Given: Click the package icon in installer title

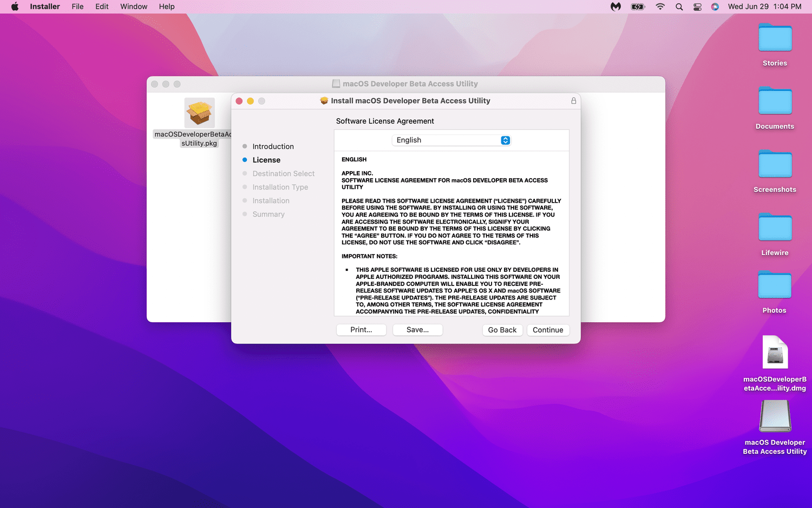Looking at the screenshot, I should [x=324, y=101].
